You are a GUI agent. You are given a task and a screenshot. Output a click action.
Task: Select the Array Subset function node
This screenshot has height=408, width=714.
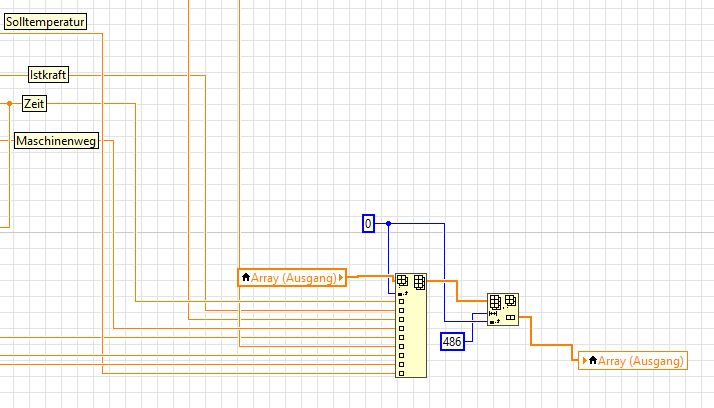[503, 310]
